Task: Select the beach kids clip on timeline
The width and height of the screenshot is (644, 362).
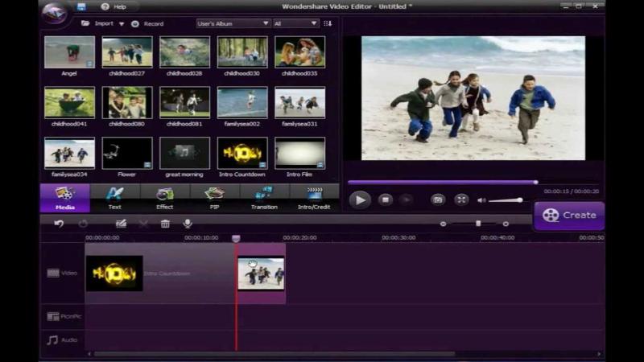Action: pyautogui.click(x=261, y=274)
